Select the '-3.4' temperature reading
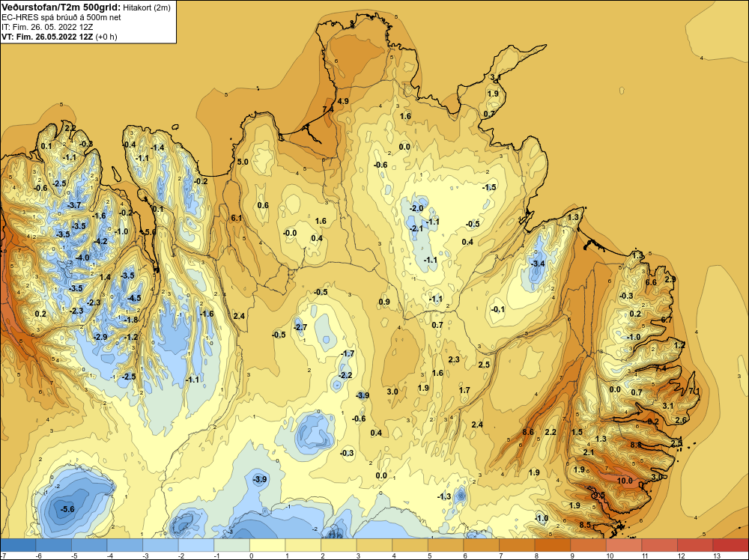 (538, 264)
